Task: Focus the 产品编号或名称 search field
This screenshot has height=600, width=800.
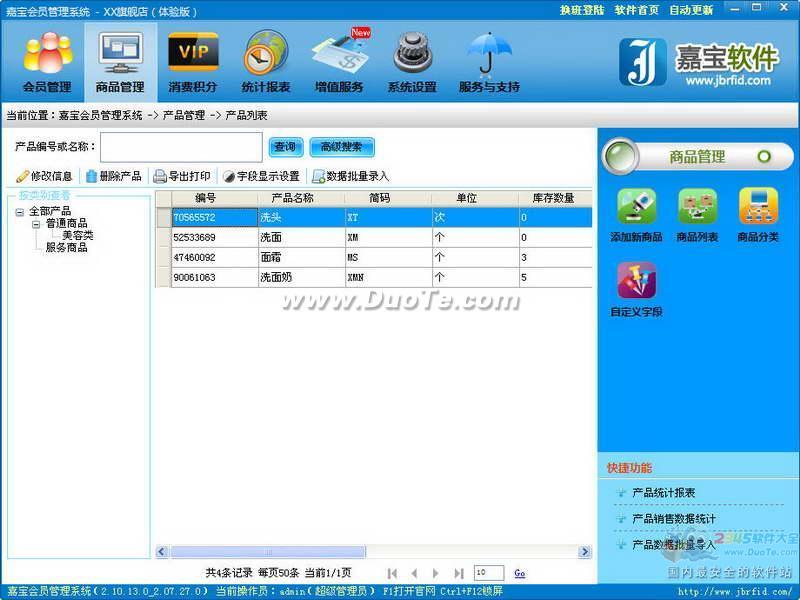Action: tap(181, 147)
